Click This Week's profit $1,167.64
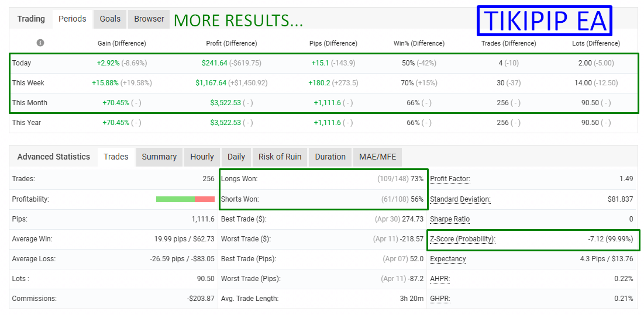The image size is (644, 315). [211, 83]
